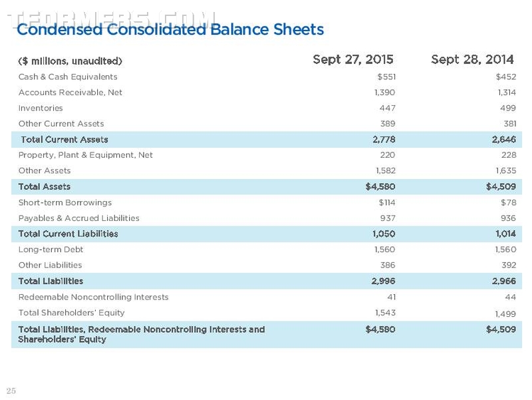532x400 pixels.
Task: Click the ($ millions, unaudited) subheading
Action: coord(70,61)
